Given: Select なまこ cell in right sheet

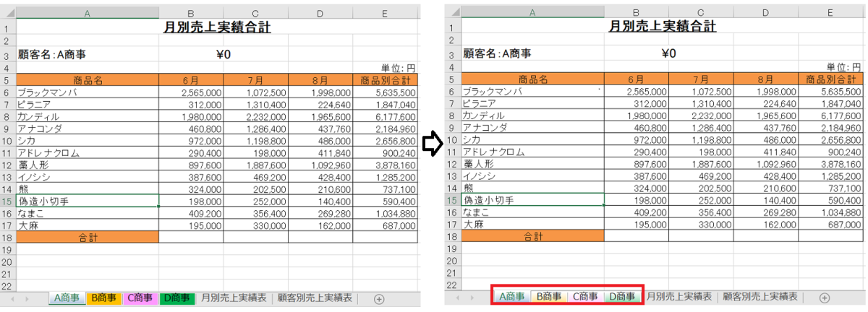Looking at the screenshot, I should click(x=532, y=212).
